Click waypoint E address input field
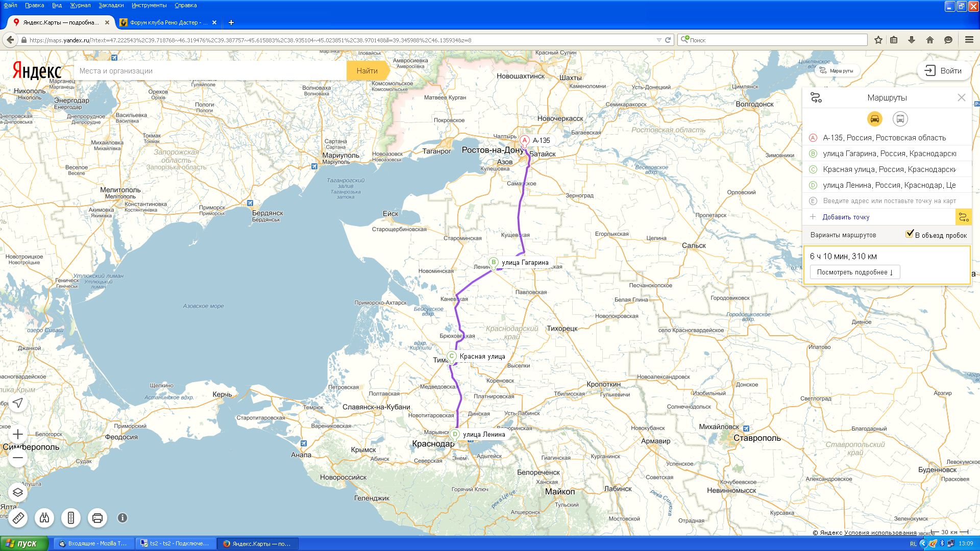The height and width of the screenshot is (551, 980). 889,201
